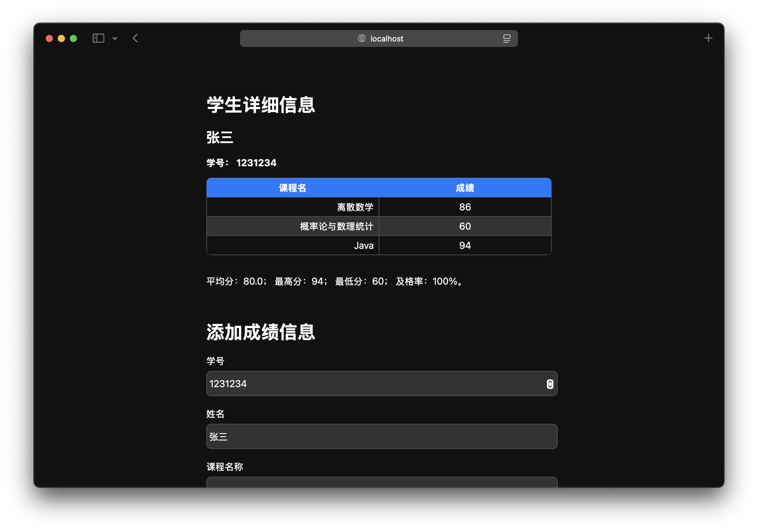Click the score 94 cell

point(465,245)
